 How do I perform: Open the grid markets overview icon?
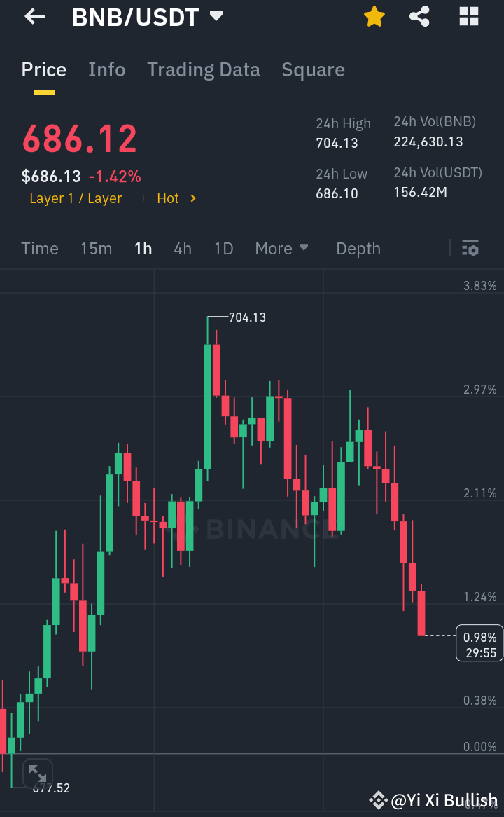468,16
